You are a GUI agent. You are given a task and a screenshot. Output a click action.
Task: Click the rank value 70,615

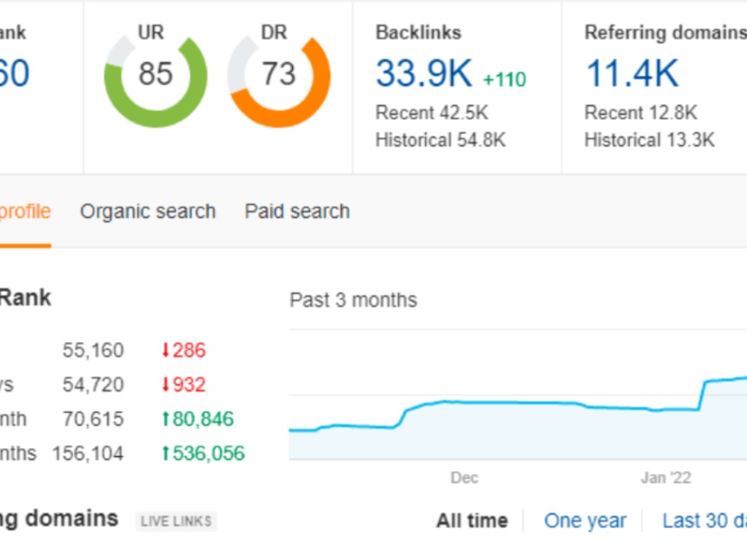tap(93, 419)
